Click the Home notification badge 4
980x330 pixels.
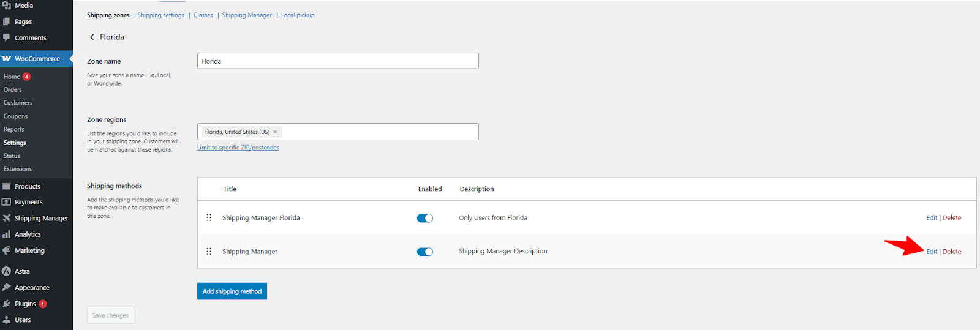(x=26, y=77)
